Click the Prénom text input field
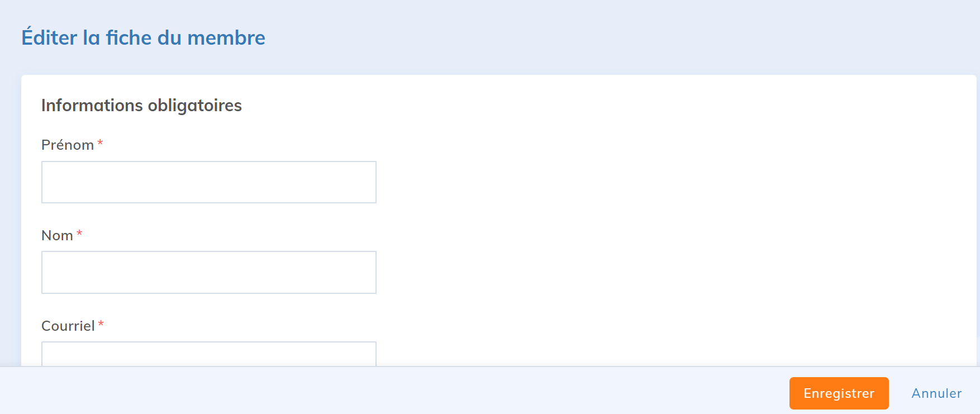This screenshot has width=980, height=414. click(x=208, y=182)
